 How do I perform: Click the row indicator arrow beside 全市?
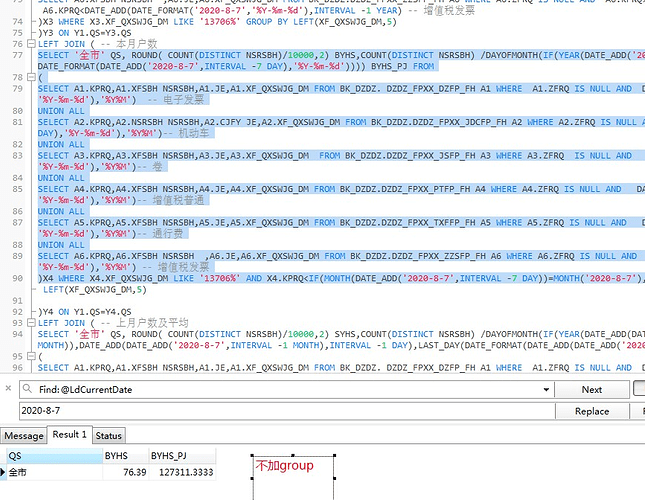click(5, 472)
